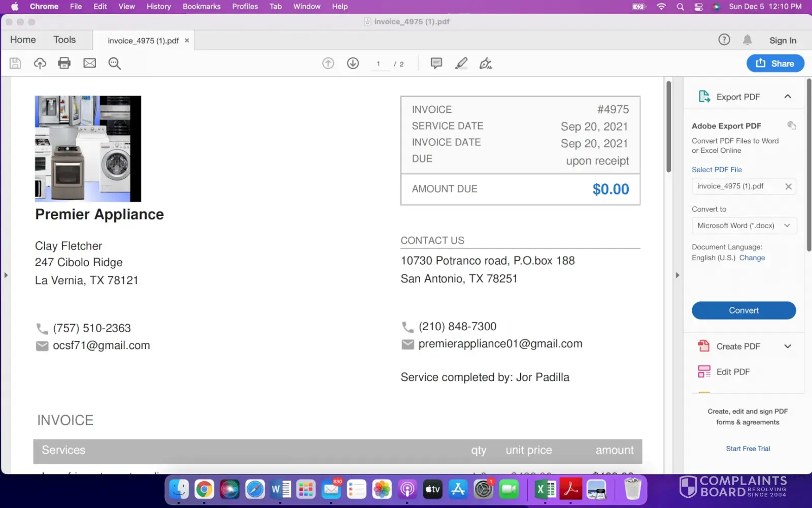Click the cloud upload icon

click(40, 63)
